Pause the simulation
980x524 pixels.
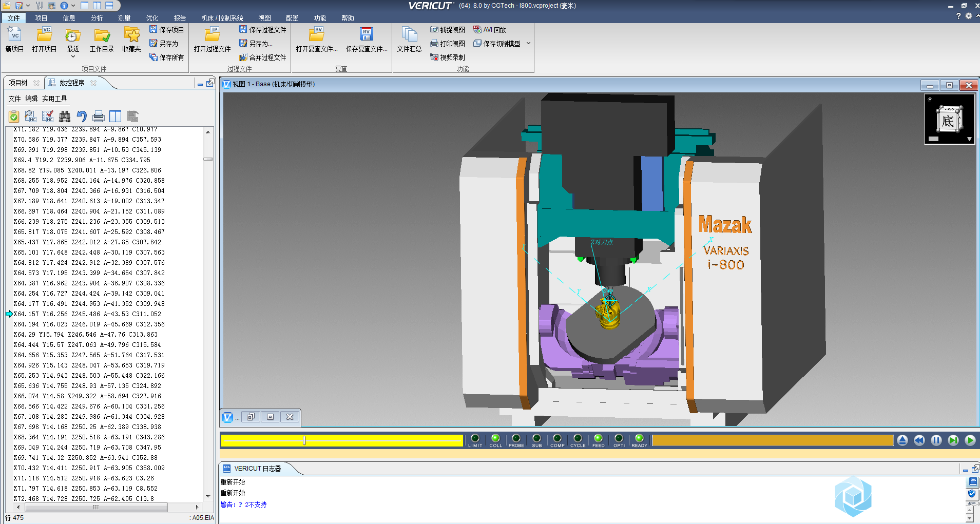(x=936, y=440)
